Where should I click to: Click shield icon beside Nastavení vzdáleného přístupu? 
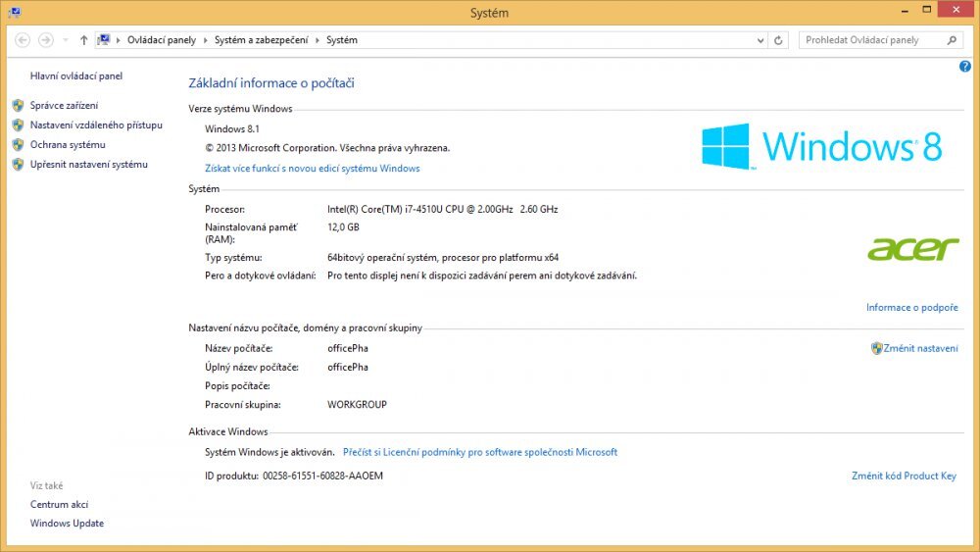18,125
